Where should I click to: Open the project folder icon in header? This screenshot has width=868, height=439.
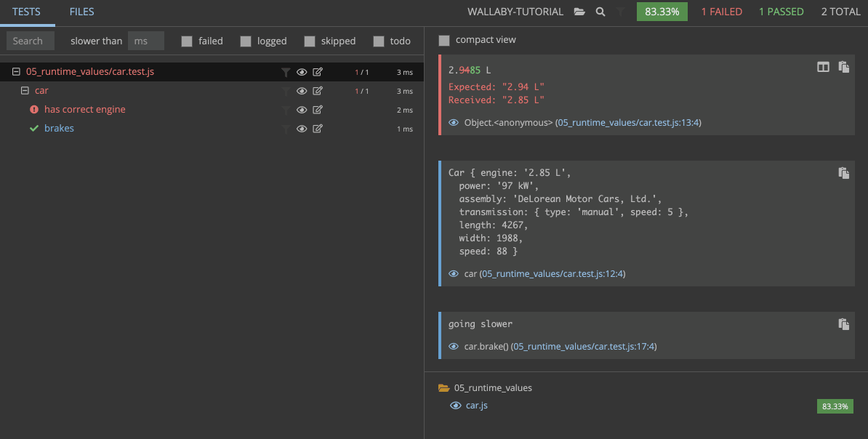click(579, 12)
